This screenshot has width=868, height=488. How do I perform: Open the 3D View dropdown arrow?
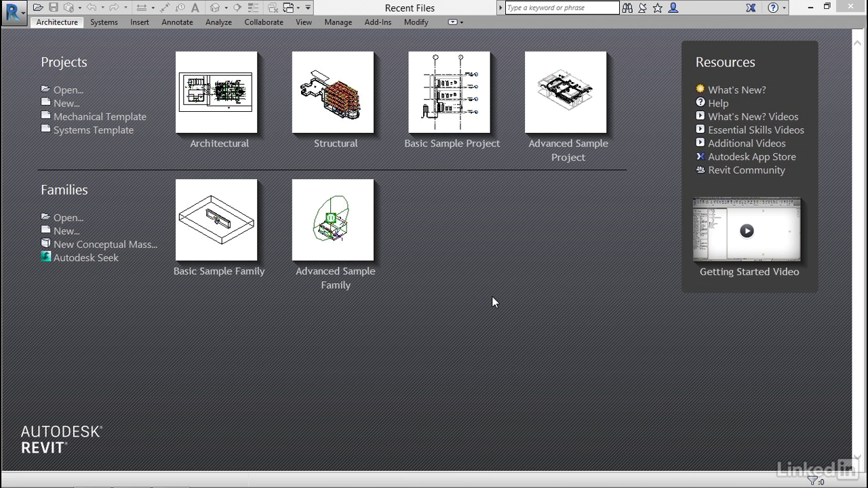pos(226,8)
